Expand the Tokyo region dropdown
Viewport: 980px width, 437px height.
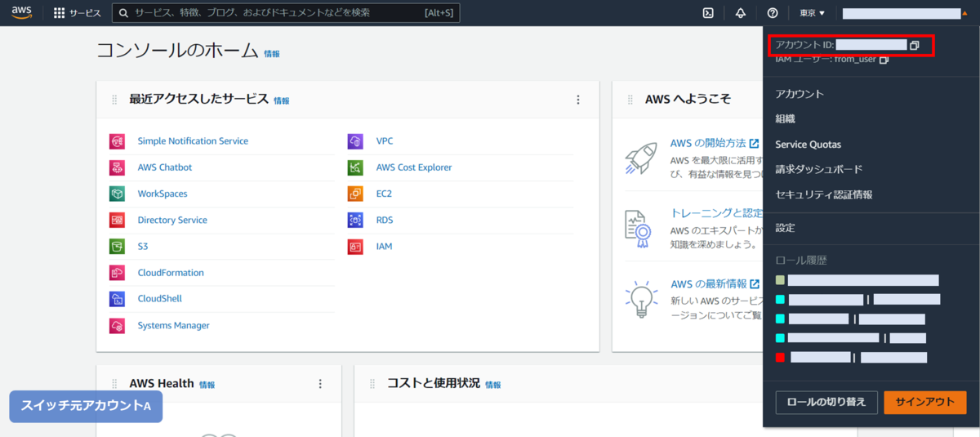coord(813,13)
